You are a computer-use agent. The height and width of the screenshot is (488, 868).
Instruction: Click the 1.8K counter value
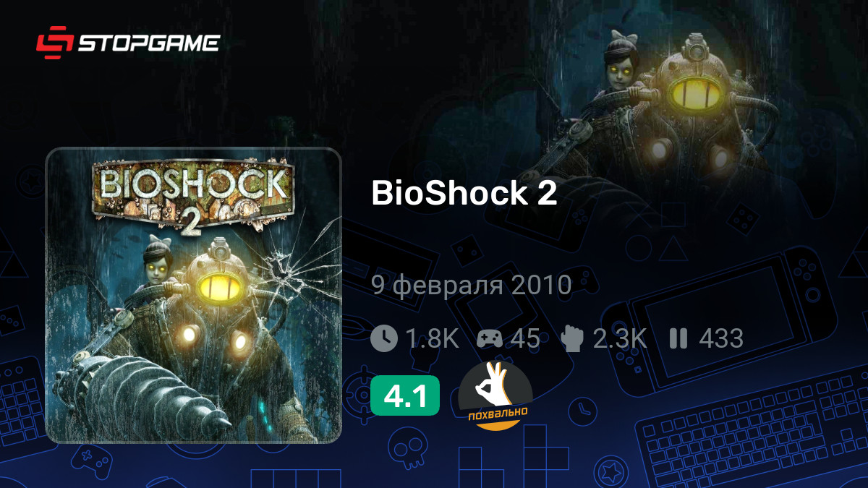[x=432, y=338]
